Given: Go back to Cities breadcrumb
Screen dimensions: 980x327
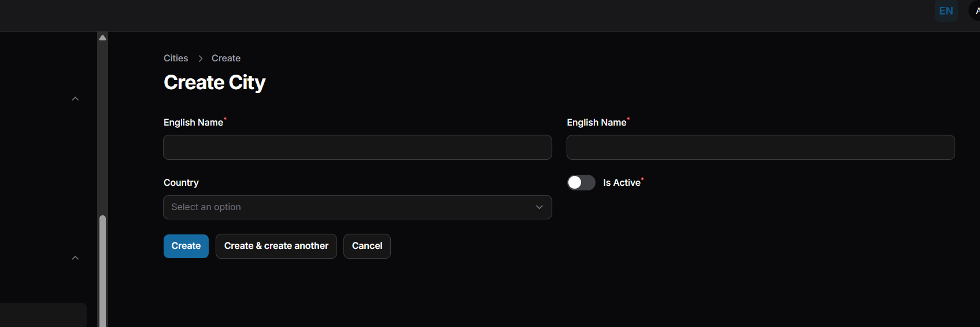Looking at the screenshot, I should point(176,58).
